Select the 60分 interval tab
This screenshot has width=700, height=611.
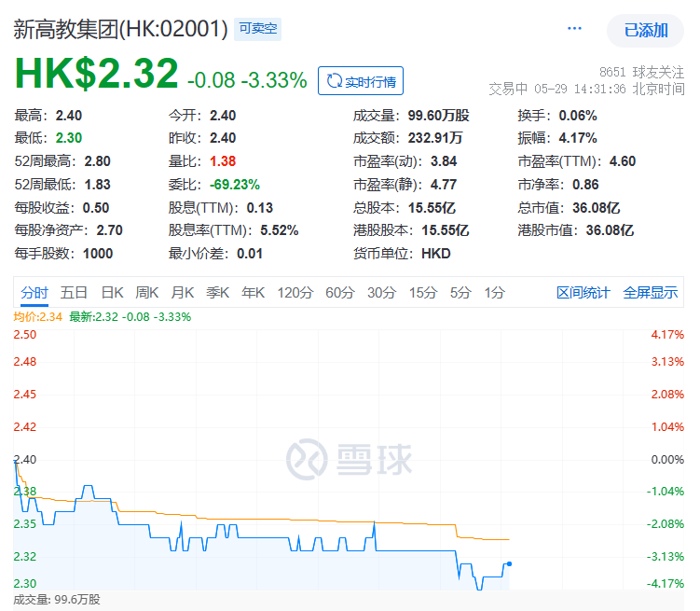339,293
